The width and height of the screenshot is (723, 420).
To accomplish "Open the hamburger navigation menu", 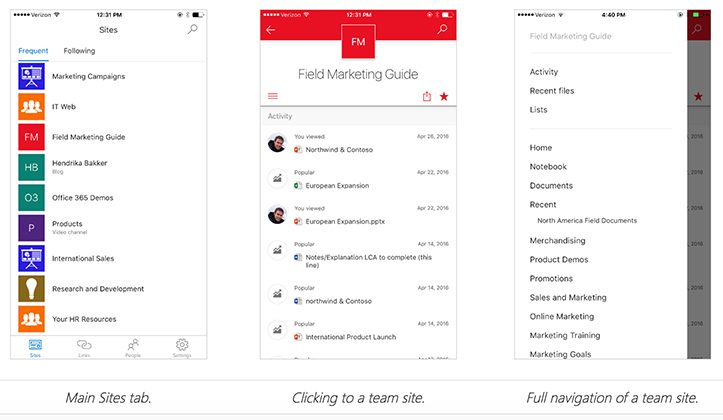I will pos(273,96).
